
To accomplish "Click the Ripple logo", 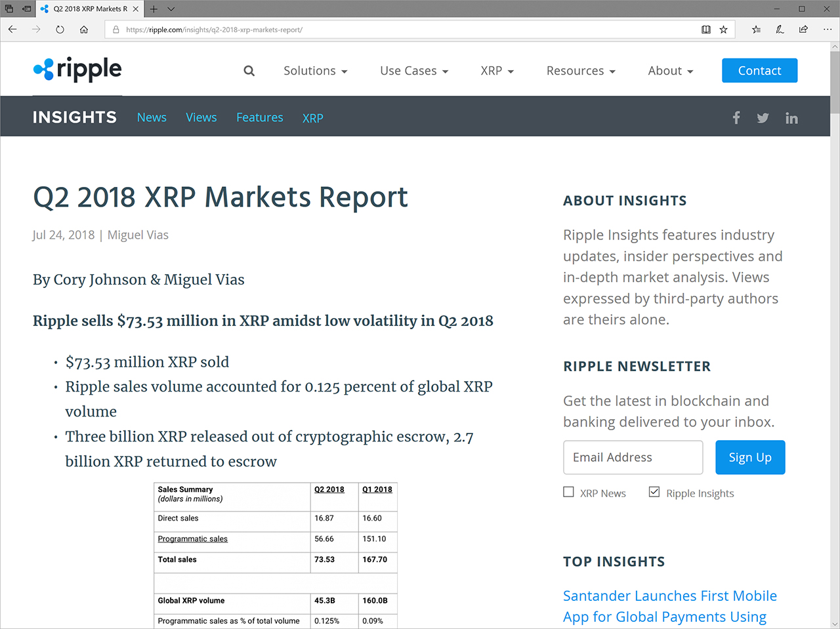I will [77, 69].
